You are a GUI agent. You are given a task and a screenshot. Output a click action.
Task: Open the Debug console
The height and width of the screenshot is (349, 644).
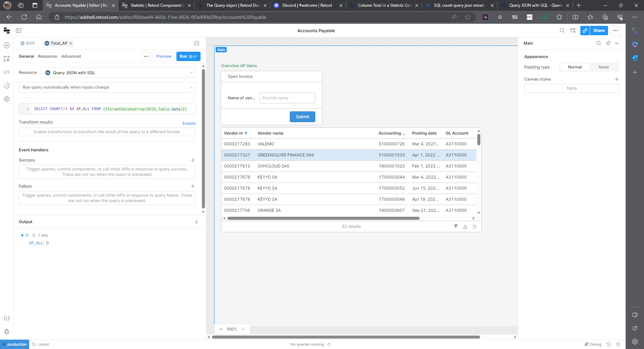click(x=593, y=344)
